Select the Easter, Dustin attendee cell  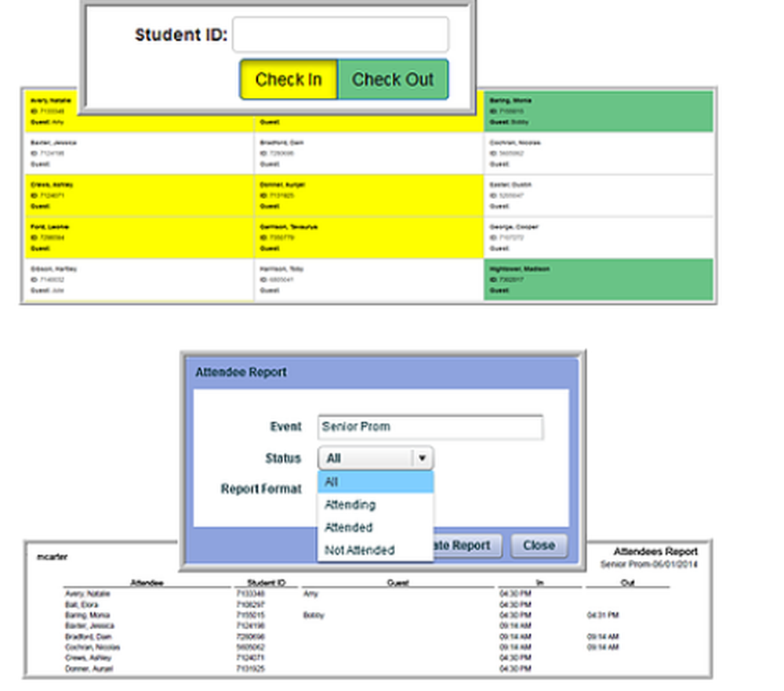point(598,195)
